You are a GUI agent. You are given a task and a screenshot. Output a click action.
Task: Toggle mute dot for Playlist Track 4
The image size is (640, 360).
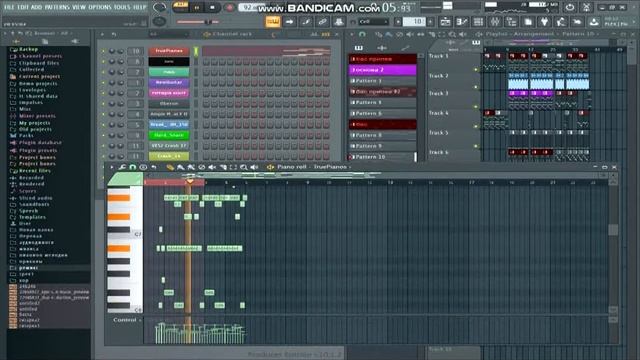click(x=476, y=127)
